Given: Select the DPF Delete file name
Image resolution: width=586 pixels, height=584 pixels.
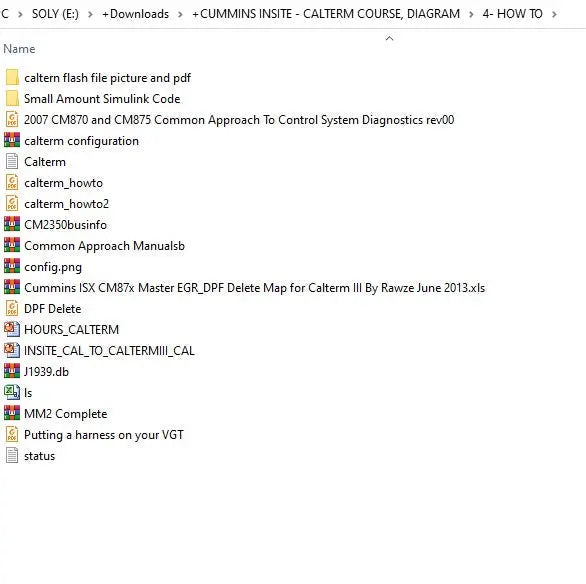Looking at the screenshot, I should [x=53, y=309].
